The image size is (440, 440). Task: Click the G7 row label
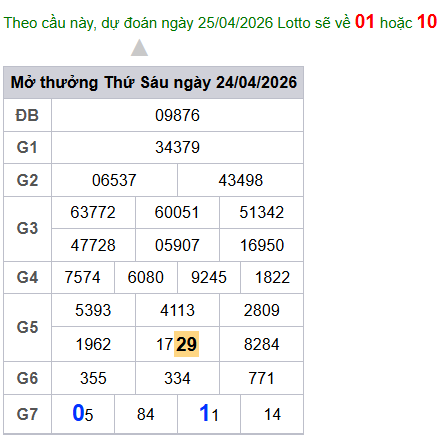point(27,414)
